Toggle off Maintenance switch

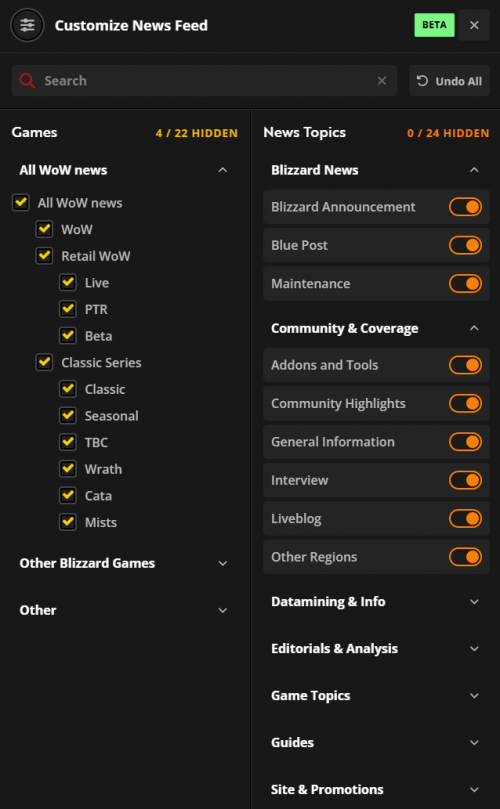click(x=465, y=283)
